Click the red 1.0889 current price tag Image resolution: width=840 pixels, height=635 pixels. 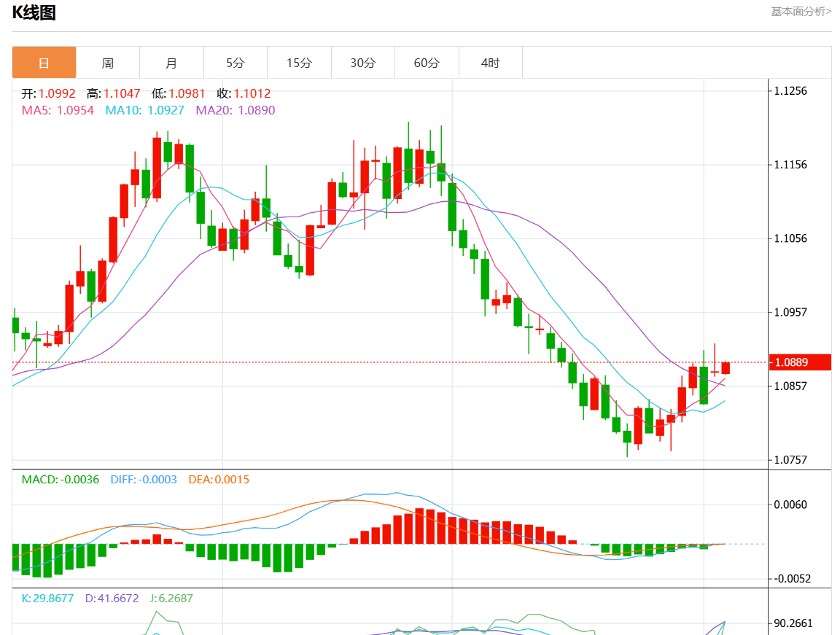click(x=801, y=362)
